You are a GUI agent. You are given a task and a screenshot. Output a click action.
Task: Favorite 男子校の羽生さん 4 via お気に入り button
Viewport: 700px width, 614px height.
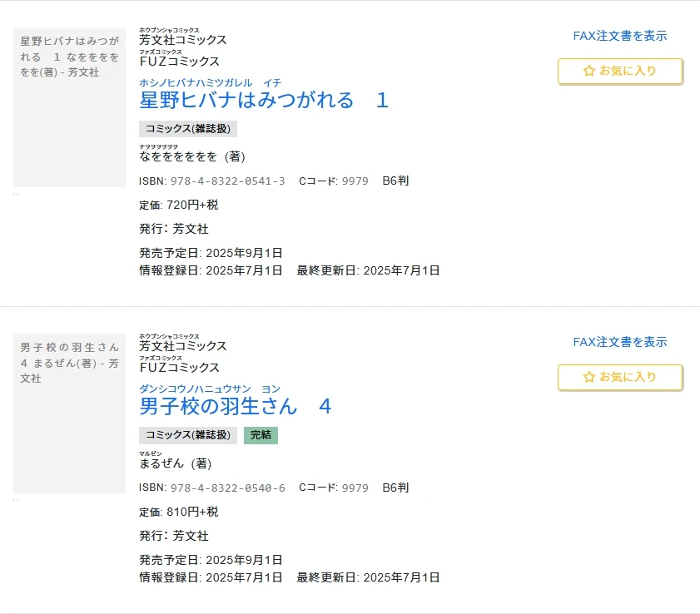pyautogui.click(x=620, y=377)
